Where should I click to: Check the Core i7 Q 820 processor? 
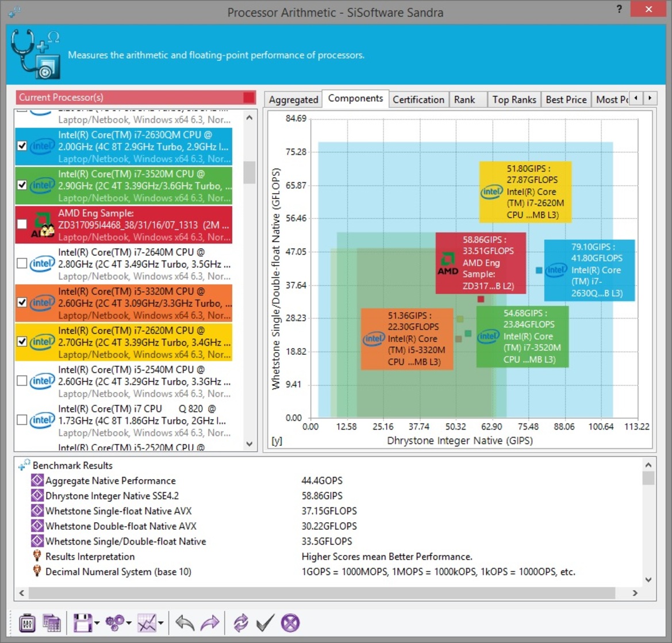tap(22, 420)
